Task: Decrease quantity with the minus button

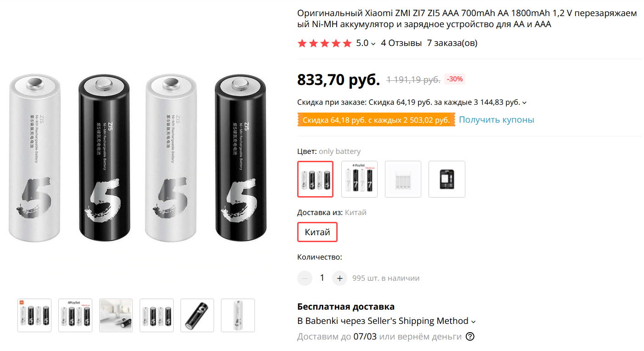Action: [x=305, y=278]
